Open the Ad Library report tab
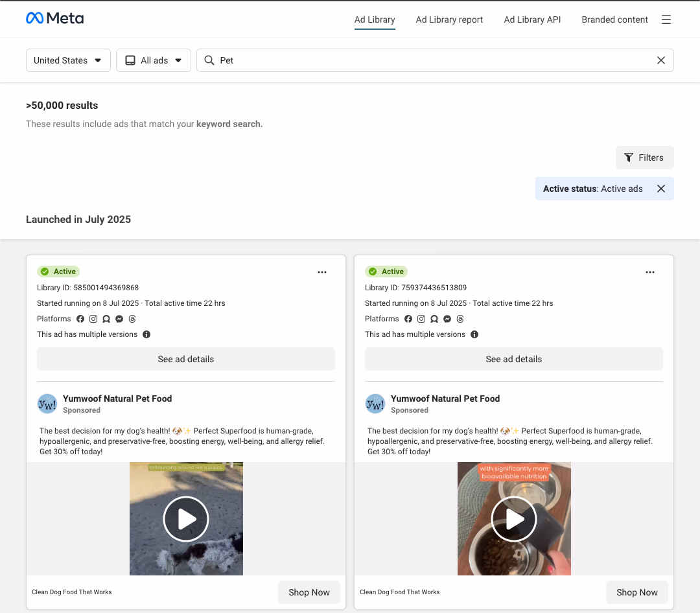This screenshot has width=700, height=613. point(449,19)
